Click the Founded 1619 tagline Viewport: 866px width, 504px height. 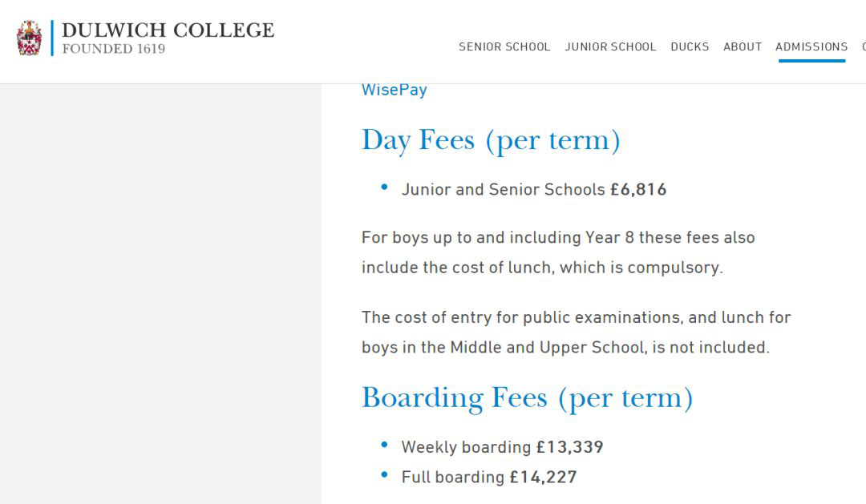(114, 49)
